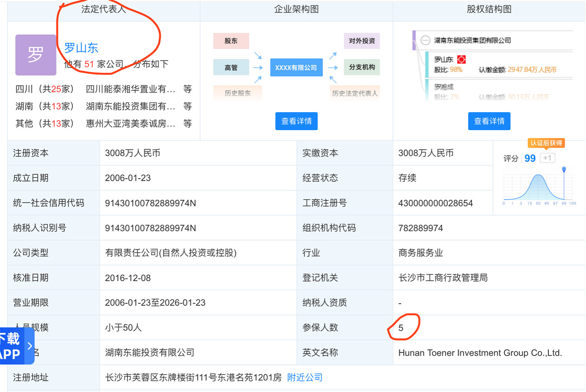The height and width of the screenshot is (392, 586).
Task: Click the 股东 box in structure chart
Action: click(231, 41)
